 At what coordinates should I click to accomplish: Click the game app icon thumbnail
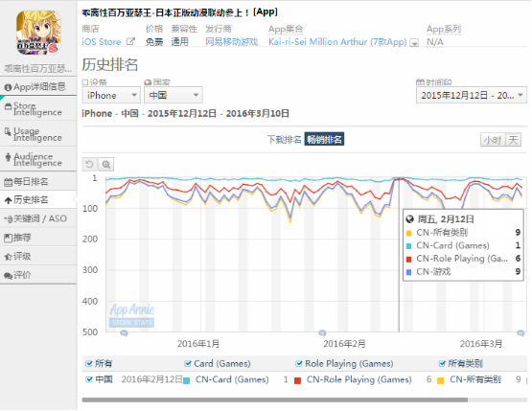point(38,33)
